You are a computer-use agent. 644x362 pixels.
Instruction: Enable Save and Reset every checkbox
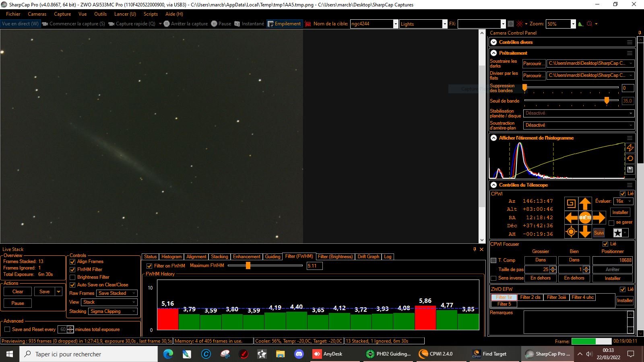tap(7, 329)
